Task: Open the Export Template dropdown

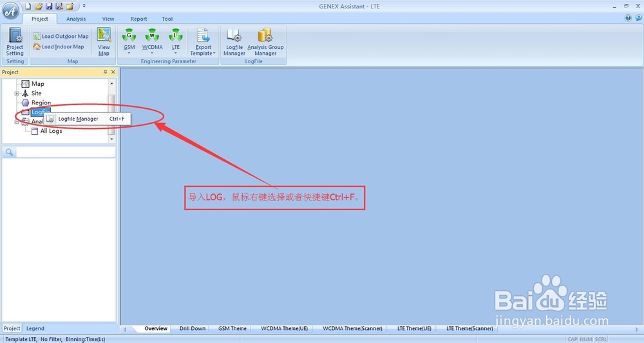Action: click(203, 41)
